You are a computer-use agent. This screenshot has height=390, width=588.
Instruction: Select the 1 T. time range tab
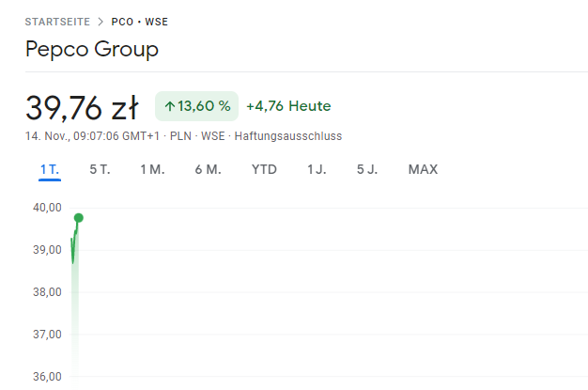click(50, 170)
